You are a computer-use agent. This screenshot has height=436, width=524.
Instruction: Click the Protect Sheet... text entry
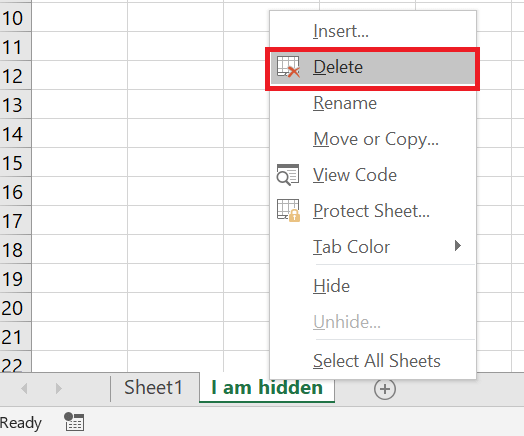[371, 211]
